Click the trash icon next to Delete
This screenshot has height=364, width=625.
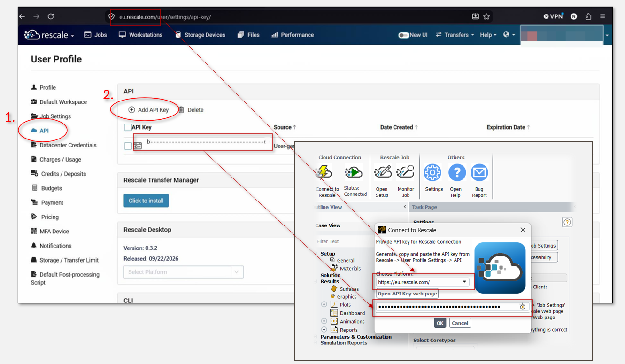click(181, 110)
